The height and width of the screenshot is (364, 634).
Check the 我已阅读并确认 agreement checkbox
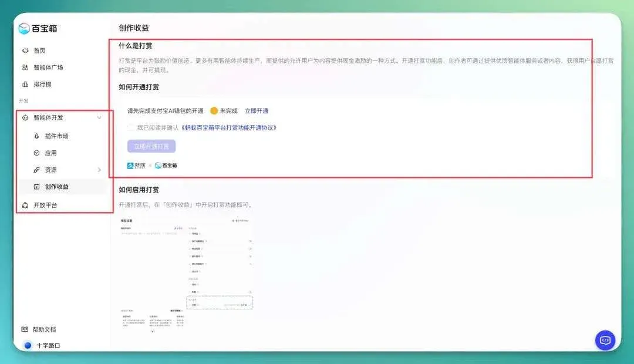[x=130, y=128]
